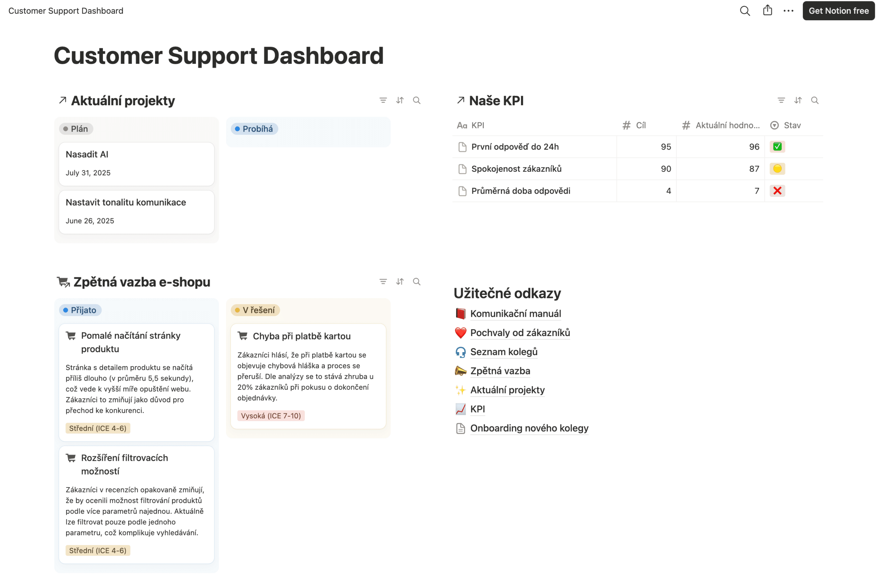Click sort icon in Zpětná vazba e-shopu
The width and height of the screenshot is (878, 588).
[x=400, y=281]
